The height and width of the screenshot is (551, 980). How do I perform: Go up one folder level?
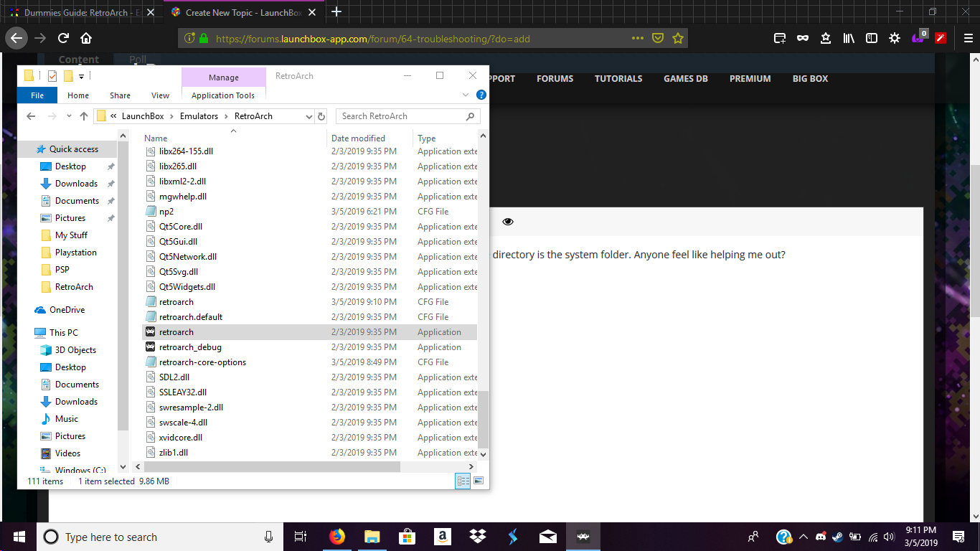84,116
